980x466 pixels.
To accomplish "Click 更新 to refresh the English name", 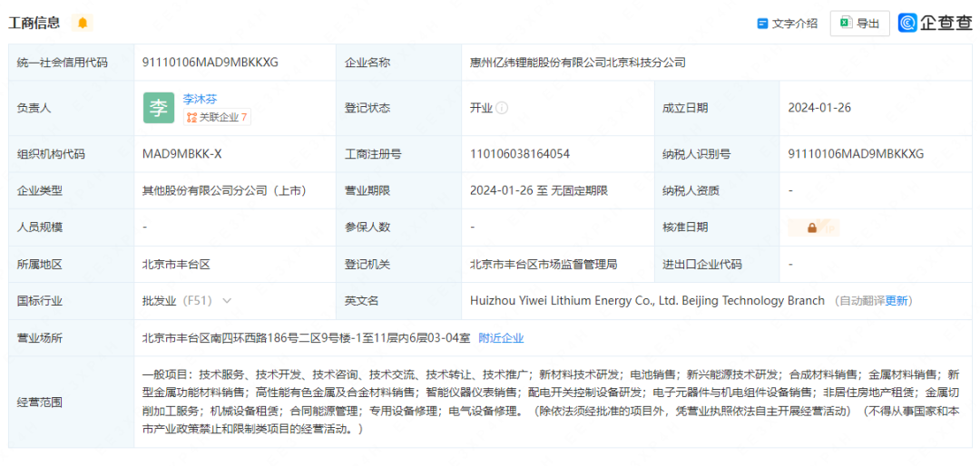I will click(x=897, y=301).
